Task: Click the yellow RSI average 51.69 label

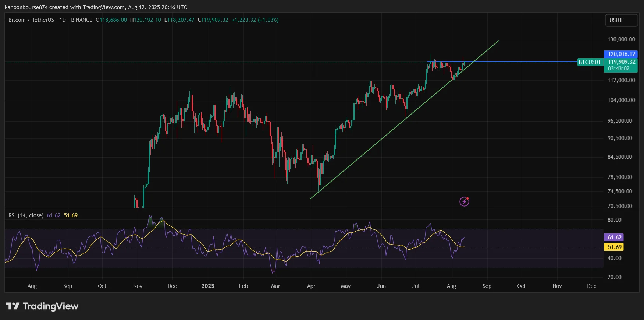Action: (x=615, y=247)
